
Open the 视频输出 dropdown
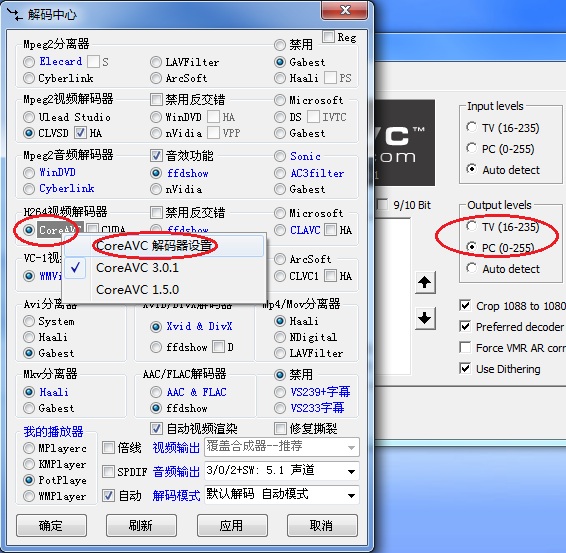(x=282, y=447)
